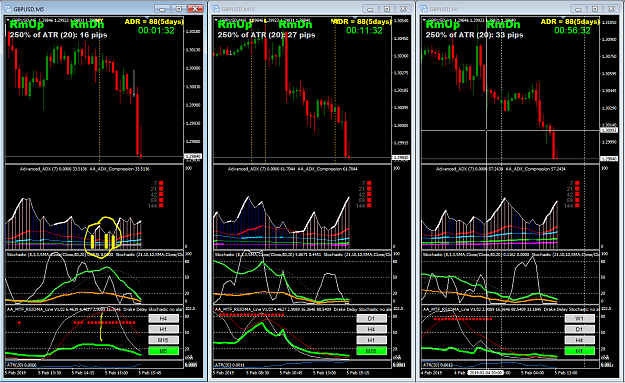
Task: Select the H4 timeframe button in GBPUSD,M5 window
Action: (163, 318)
